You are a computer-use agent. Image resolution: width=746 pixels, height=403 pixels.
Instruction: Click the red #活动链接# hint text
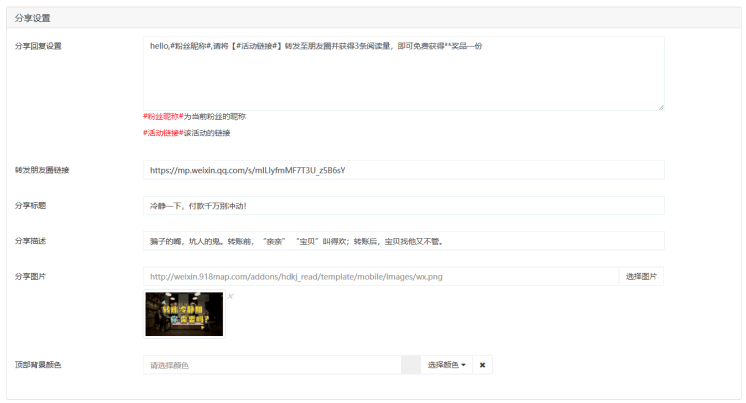[x=163, y=133]
